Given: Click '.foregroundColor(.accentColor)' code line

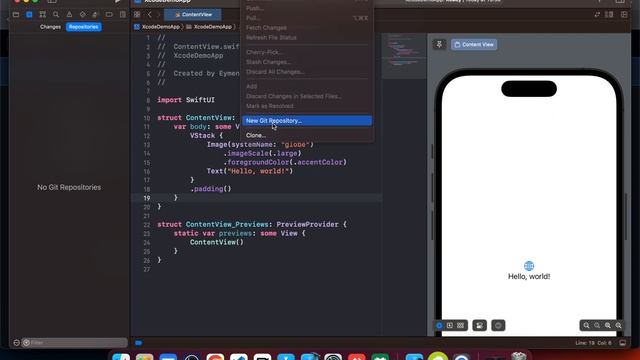Looking at the screenshot, I should tap(285, 162).
